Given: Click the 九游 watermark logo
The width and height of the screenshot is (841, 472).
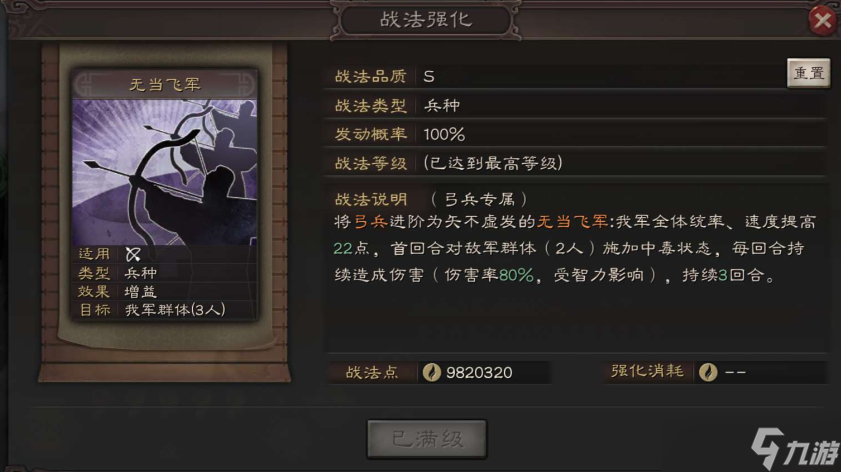Looking at the screenshot, I should [794, 448].
